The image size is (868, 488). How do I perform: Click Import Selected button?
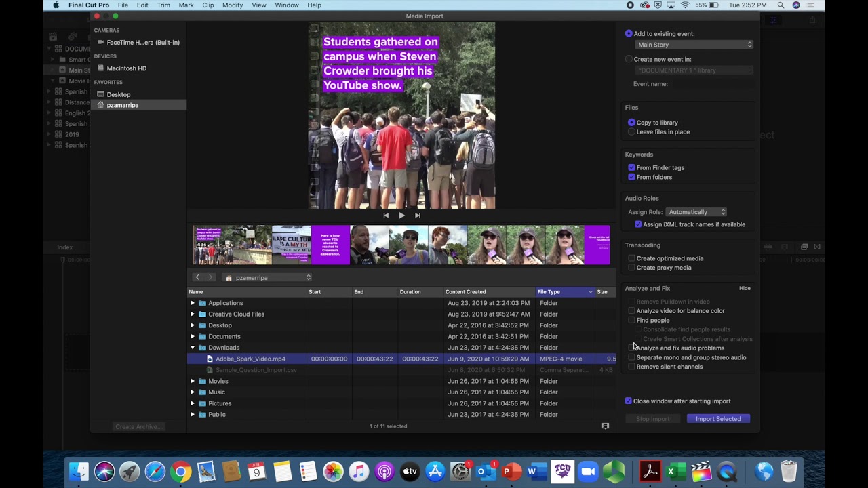click(718, 419)
